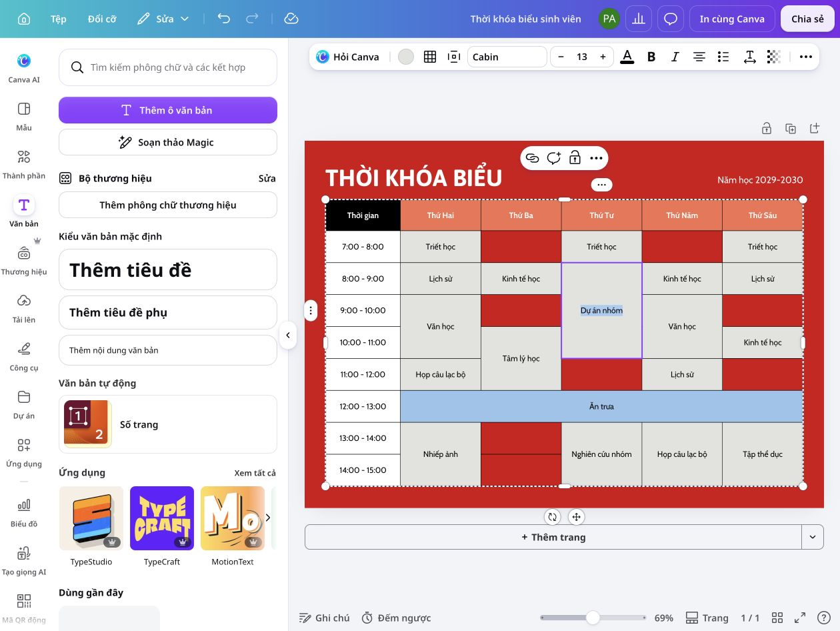This screenshot has height=631, width=840.
Task: Rotate table handle below canvas
Action: (x=552, y=516)
